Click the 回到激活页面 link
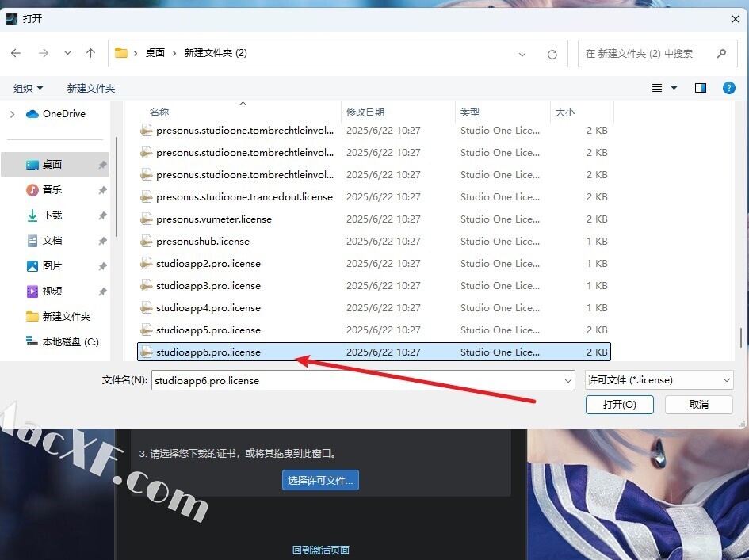 pos(320,550)
